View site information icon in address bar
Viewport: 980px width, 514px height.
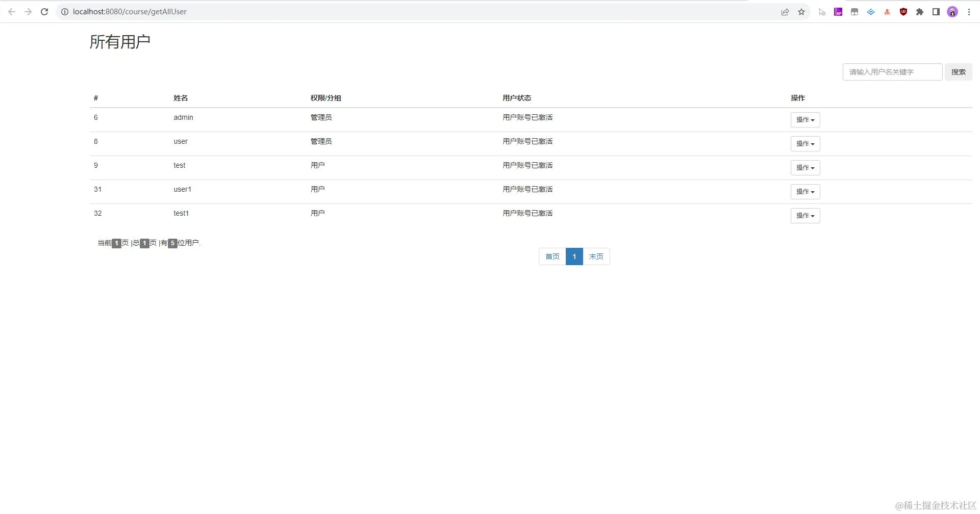tap(65, 12)
